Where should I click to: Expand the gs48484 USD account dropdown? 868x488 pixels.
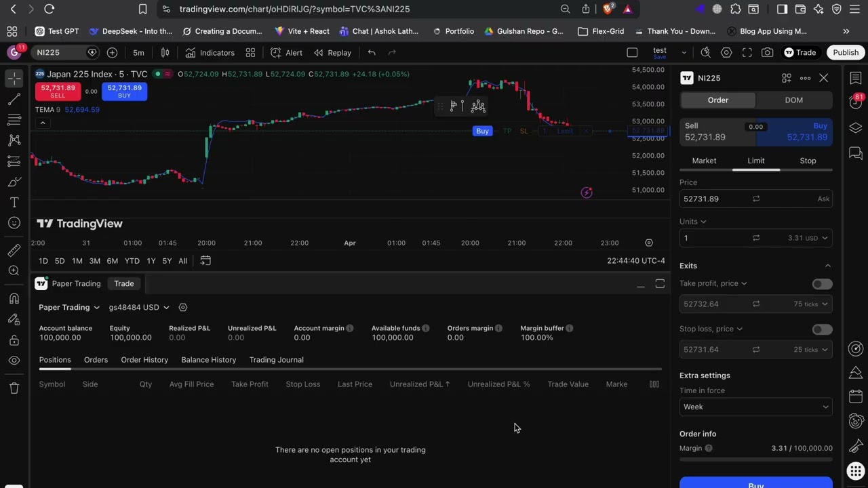click(x=139, y=307)
